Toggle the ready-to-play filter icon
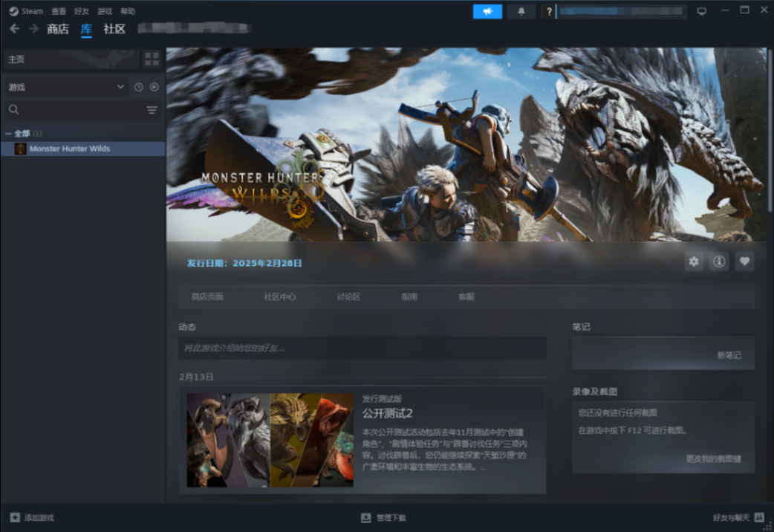 pos(155,88)
